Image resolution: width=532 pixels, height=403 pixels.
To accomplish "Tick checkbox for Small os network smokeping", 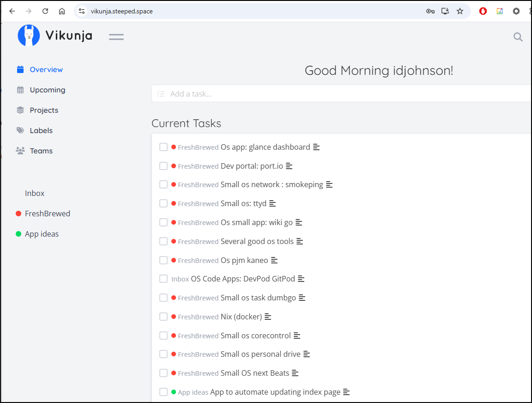I will pyautogui.click(x=163, y=184).
